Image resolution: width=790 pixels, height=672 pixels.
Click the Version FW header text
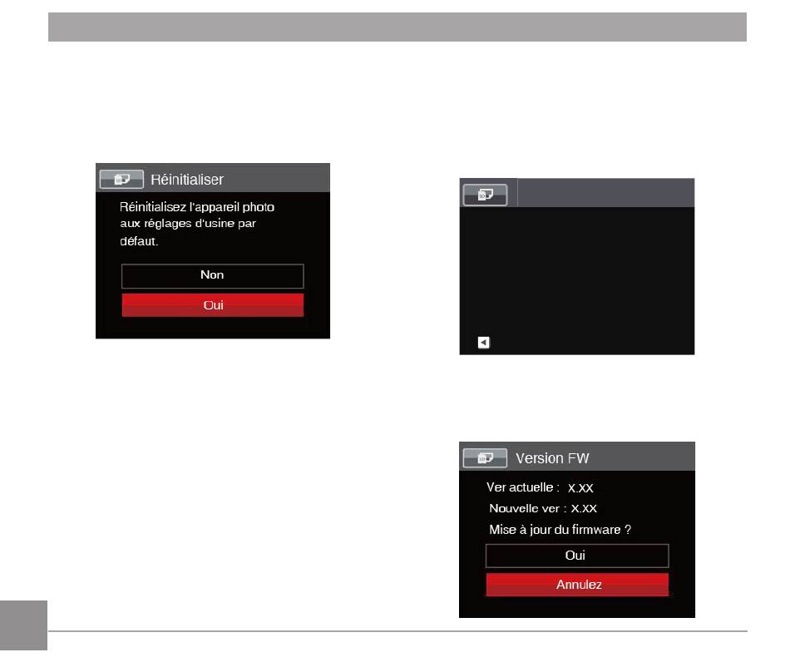pos(552,458)
